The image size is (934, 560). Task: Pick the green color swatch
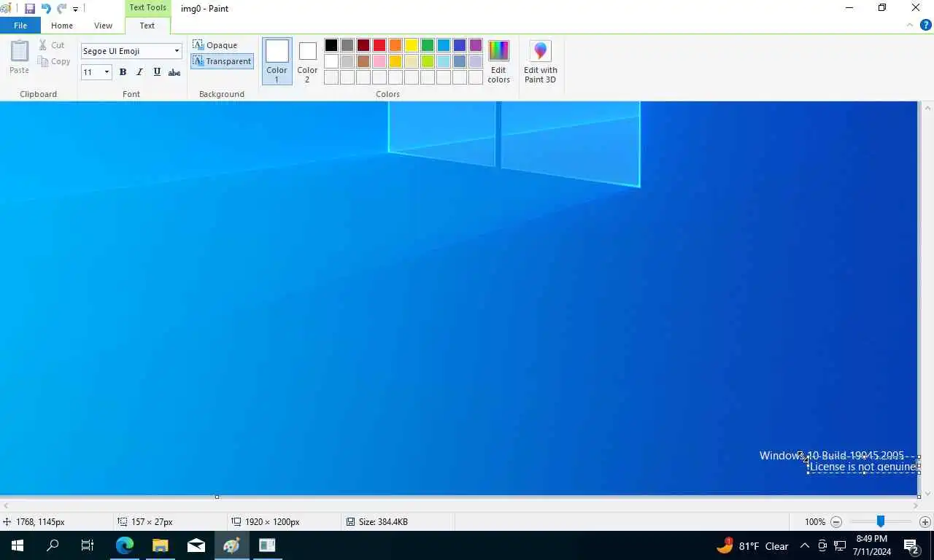pos(428,45)
